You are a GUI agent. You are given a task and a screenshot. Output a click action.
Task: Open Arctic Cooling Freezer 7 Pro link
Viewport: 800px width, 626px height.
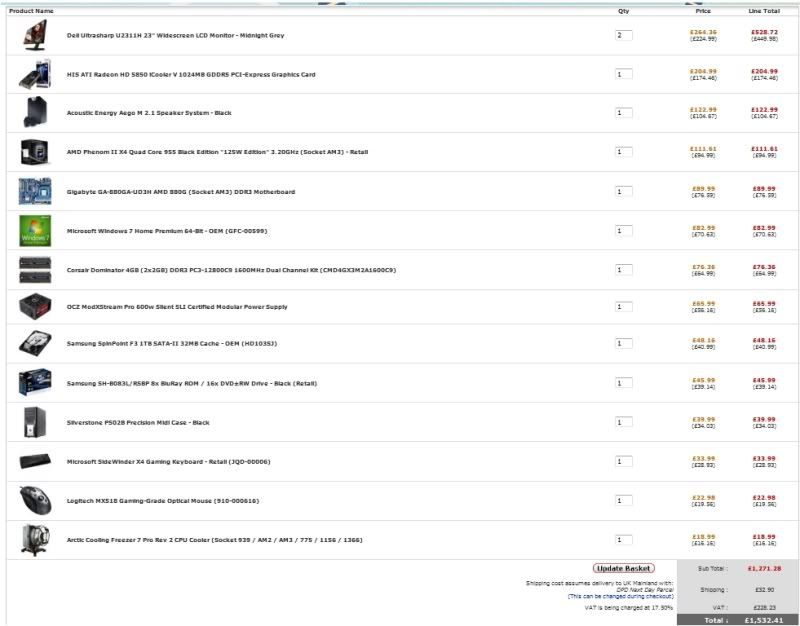pos(214,540)
